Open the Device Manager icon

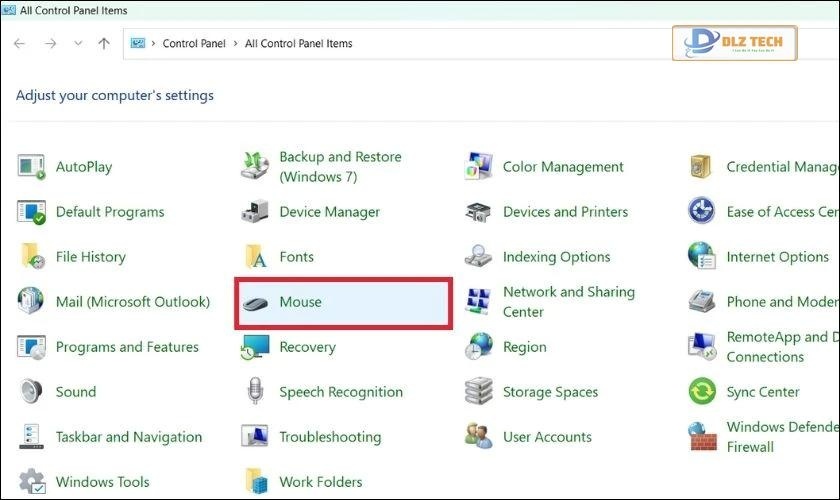point(254,212)
